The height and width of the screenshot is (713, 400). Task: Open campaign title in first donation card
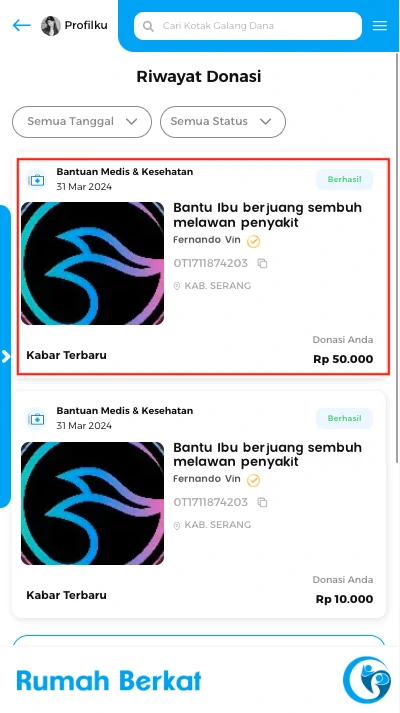point(267,215)
